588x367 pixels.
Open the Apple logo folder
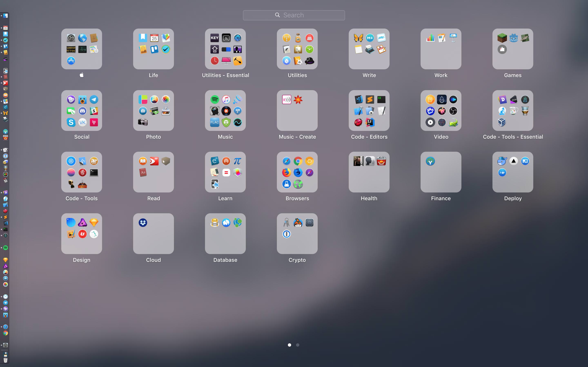(82, 49)
